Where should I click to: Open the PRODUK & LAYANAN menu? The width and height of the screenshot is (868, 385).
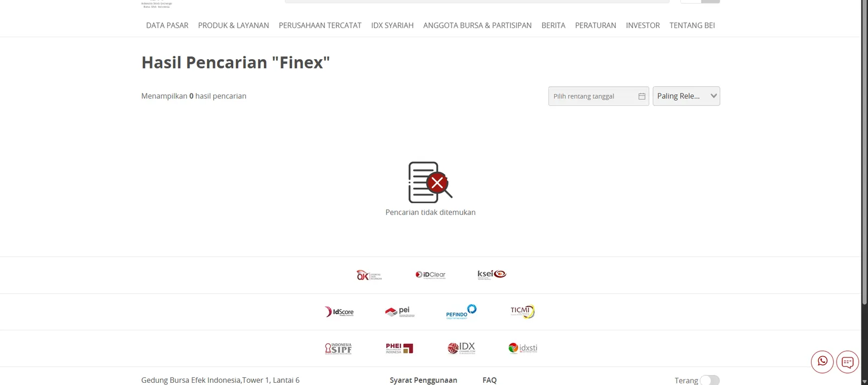coord(233,26)
